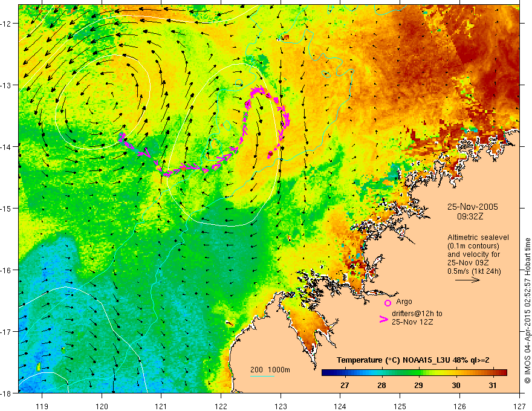This screenshot has height=411, width=532.
Task: Click the '25-Nov 09Z' caption line
Action: [x=469, y=263]
